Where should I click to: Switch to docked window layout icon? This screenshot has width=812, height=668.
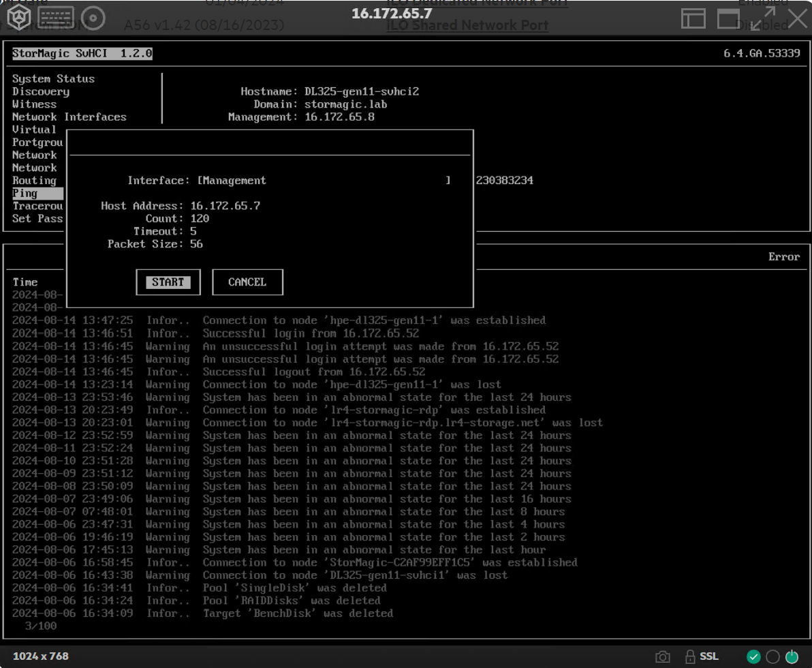tap(693, 18)
